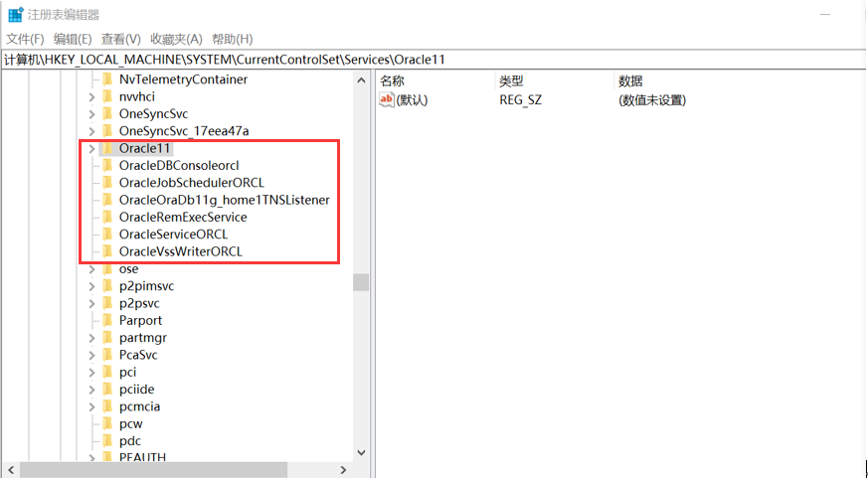Image resolution: width=868 pixels, height=478 pixels.
Task: Click the registry path address bar
Action: [434, 60]
